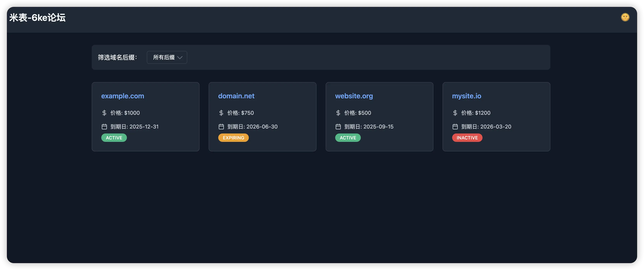Open the mysite.io domain link
Image resolution: width=644 pixels, height=270 pixels.
point(466,96)
